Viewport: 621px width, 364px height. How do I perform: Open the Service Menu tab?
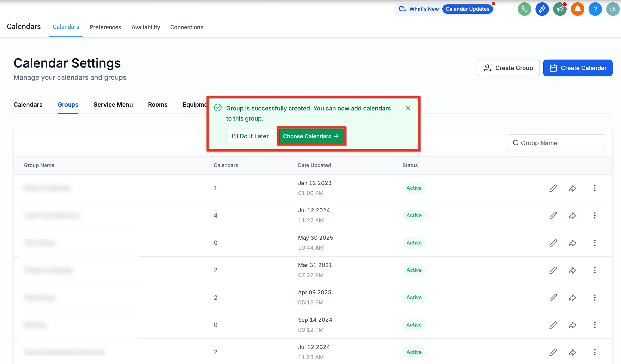pyautogui.click(x=113, y=105)
